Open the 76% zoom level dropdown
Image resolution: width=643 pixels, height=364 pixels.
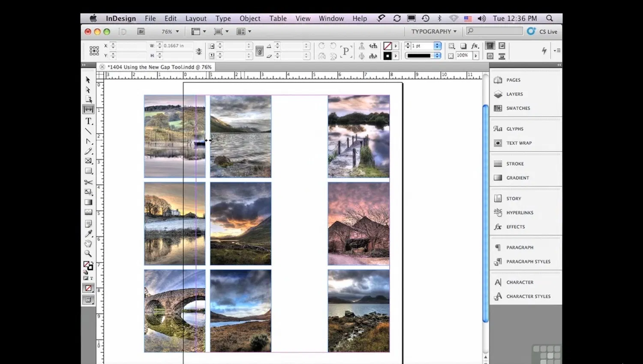[x=170, y=32]
